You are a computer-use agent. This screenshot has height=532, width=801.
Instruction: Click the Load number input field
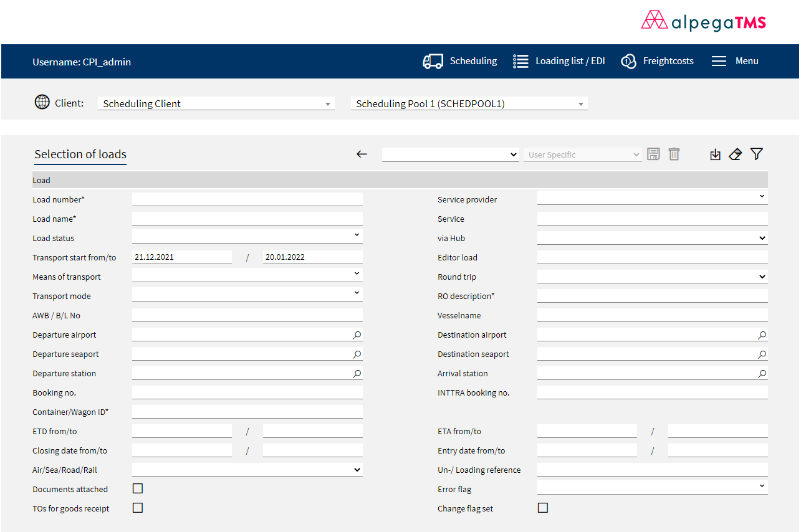(247, 198)
